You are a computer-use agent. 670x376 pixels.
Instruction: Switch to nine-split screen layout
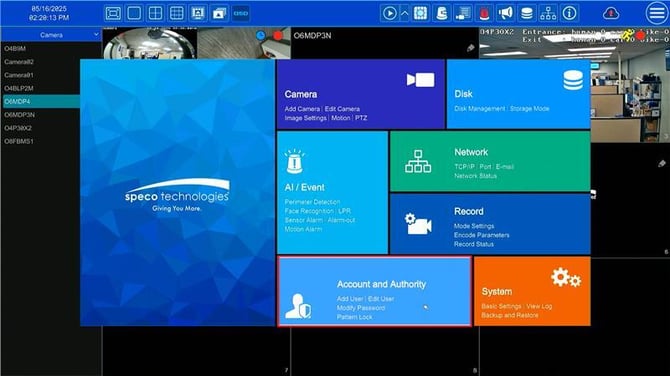point(176,13)
